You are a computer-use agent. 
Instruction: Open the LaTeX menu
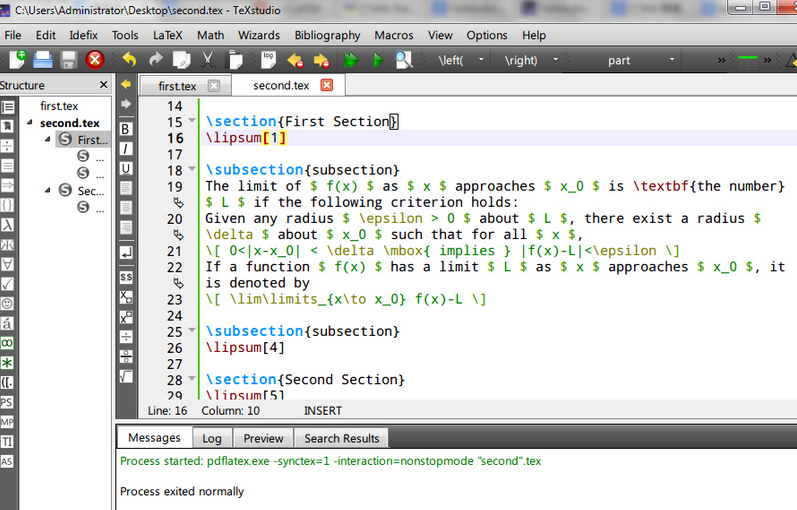pyautogui.click(x=167, y=35)
